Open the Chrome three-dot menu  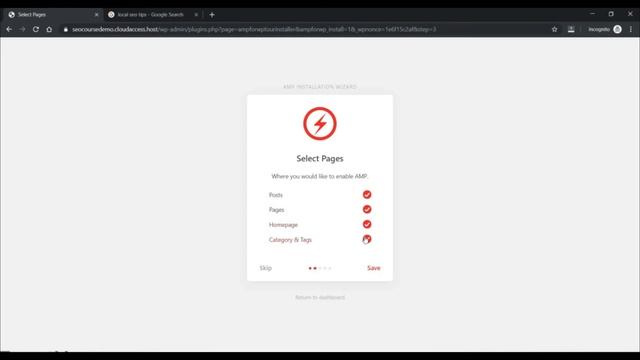coord(631,29)
